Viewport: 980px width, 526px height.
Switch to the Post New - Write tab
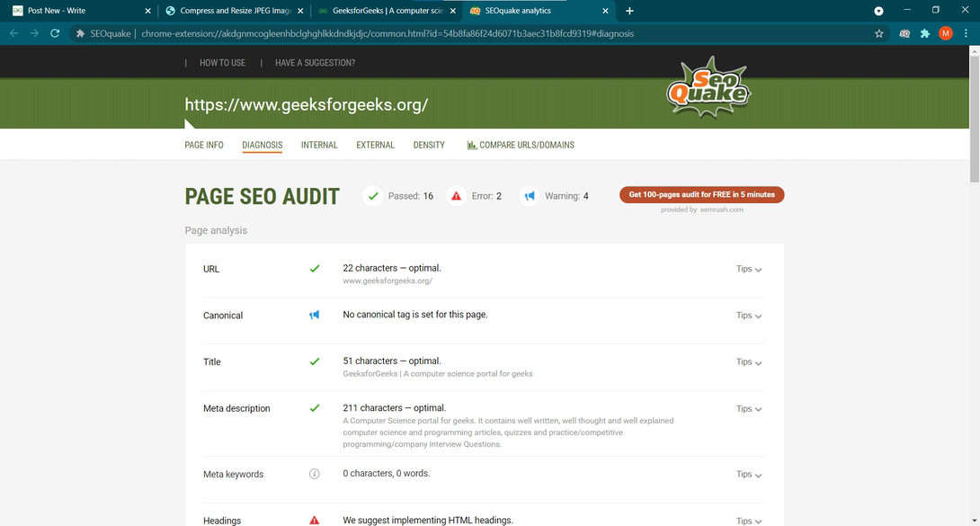pyautogui.click(x=82, y=11)
